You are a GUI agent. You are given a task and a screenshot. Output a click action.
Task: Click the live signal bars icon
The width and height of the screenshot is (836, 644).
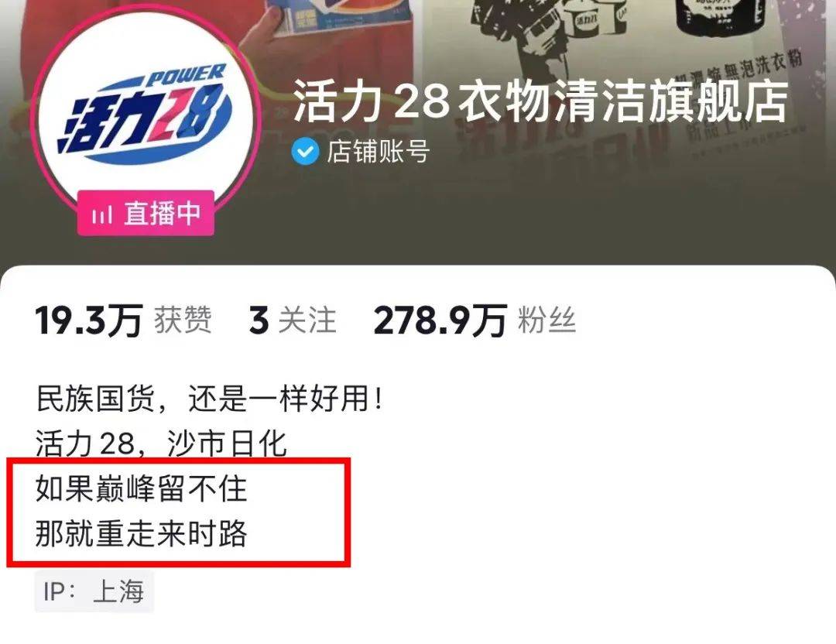coord(101,215)
